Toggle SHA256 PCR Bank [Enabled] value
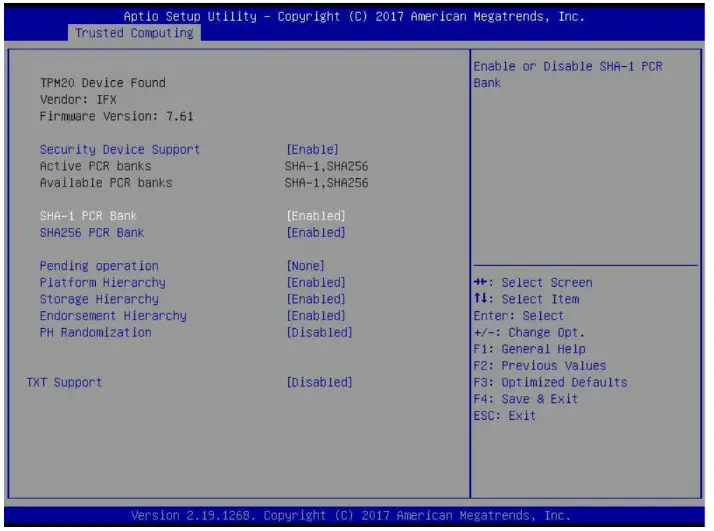Image resolution: width=714 pixels, height=531 pixels. tap(316, 233)
